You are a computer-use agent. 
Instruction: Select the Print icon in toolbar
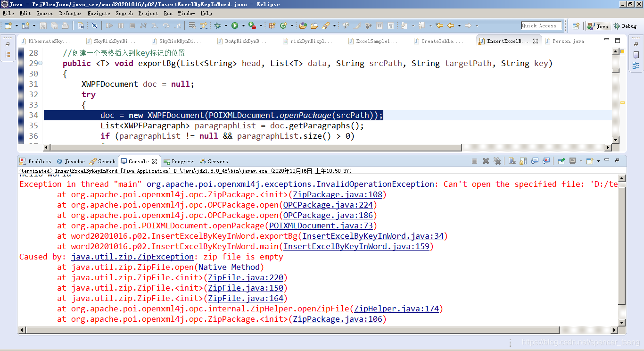(65, 26)
